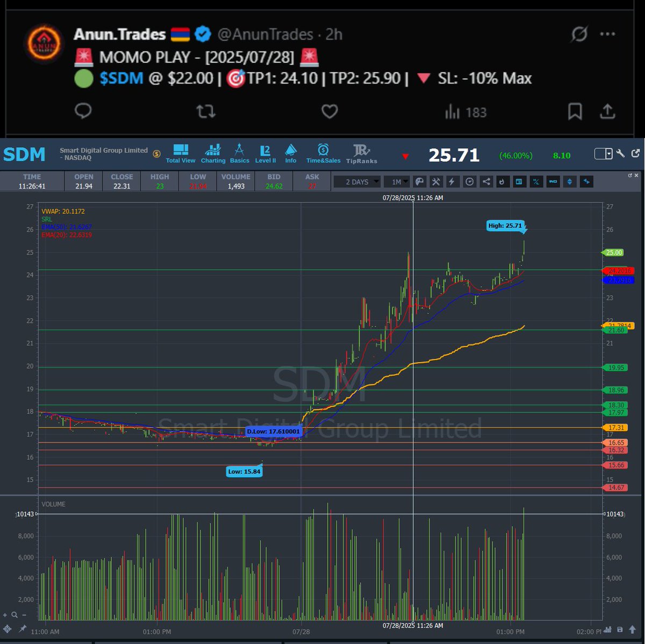Click the up arrow icon at bottom right
The height and width of the screenshot is (644, 645).
632,629
